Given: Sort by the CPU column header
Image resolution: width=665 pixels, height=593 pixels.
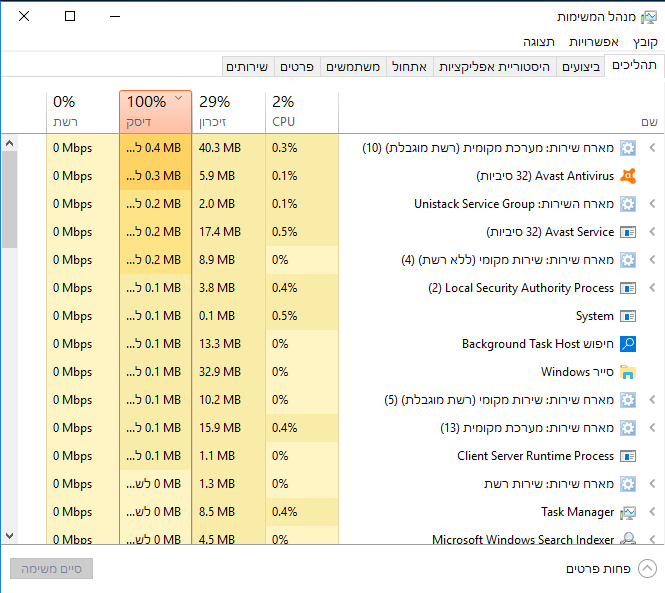Looking at the screenshot, I should click(x=302, y=112).
